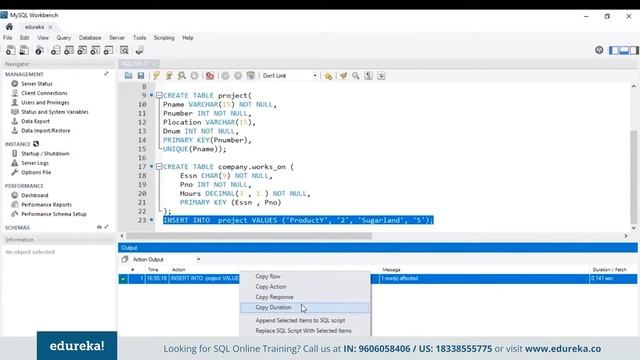Image resolution: width=640 pixels, height=360 pixels.
Task: Open the object inspector info icon
Action: point(39,50)
